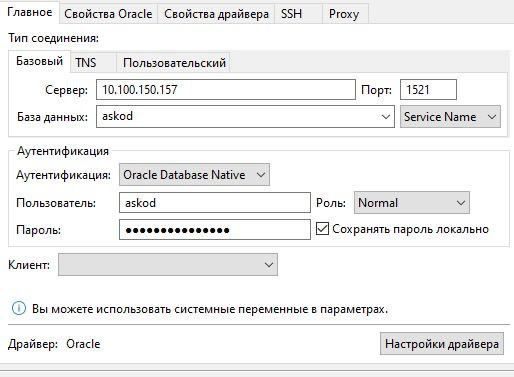
Task: Switch to the Главное tab
Action: tap(30, 12)
